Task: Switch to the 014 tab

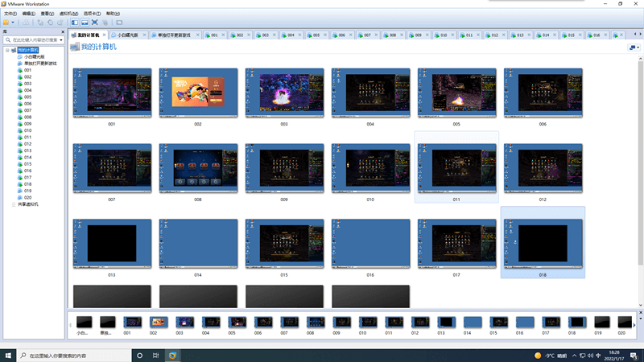Action: pos(544,35)
